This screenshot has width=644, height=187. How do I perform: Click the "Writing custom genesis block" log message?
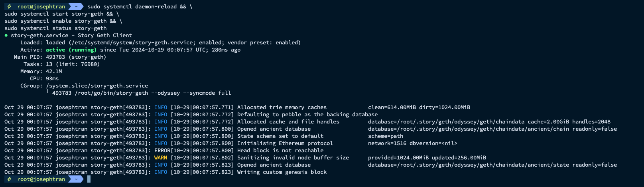tap(282, 172)
